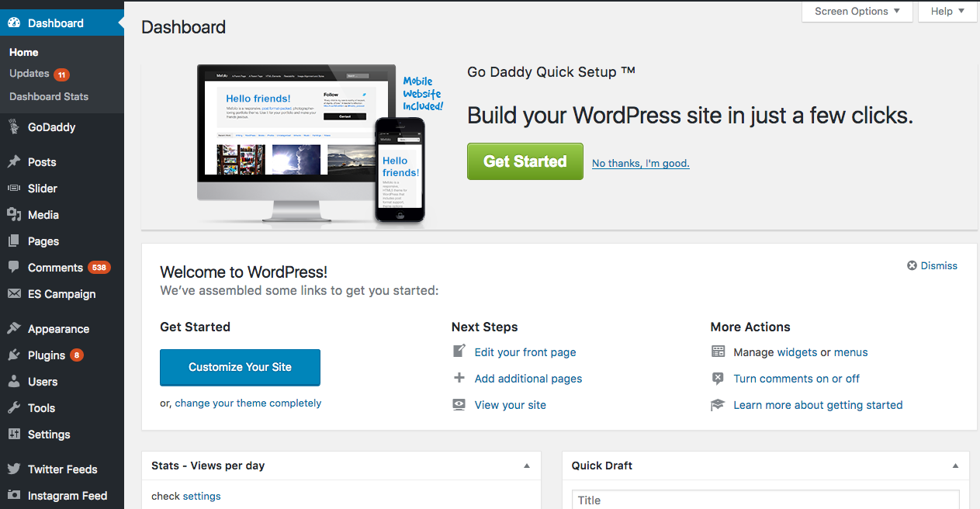Click the Comments speech bubble icon
980x509 pixels.
coord(14,268)
